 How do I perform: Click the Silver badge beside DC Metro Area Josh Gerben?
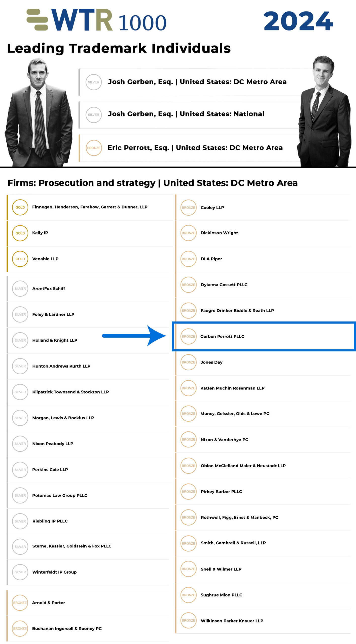pyautogui.click(x=93, y=82)
